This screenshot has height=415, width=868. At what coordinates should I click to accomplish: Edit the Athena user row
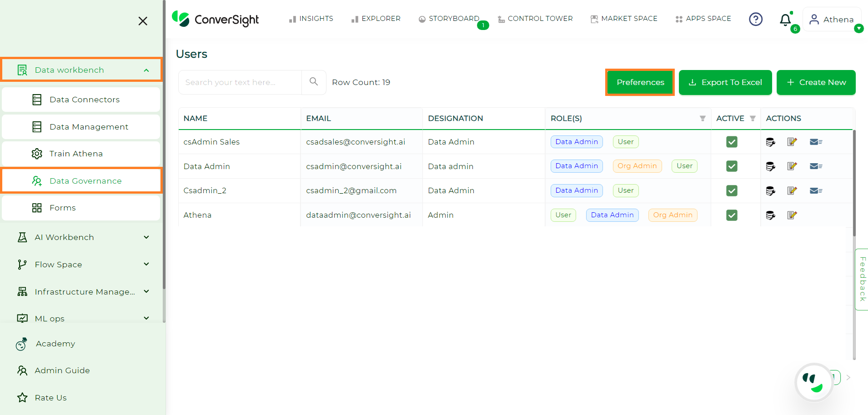792,215
